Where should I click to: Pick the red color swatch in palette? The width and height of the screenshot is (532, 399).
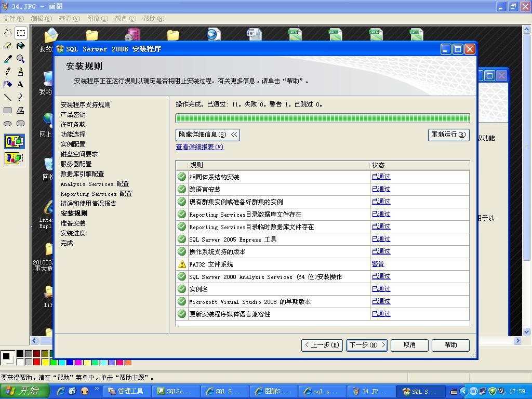click(x=36, y=362)
